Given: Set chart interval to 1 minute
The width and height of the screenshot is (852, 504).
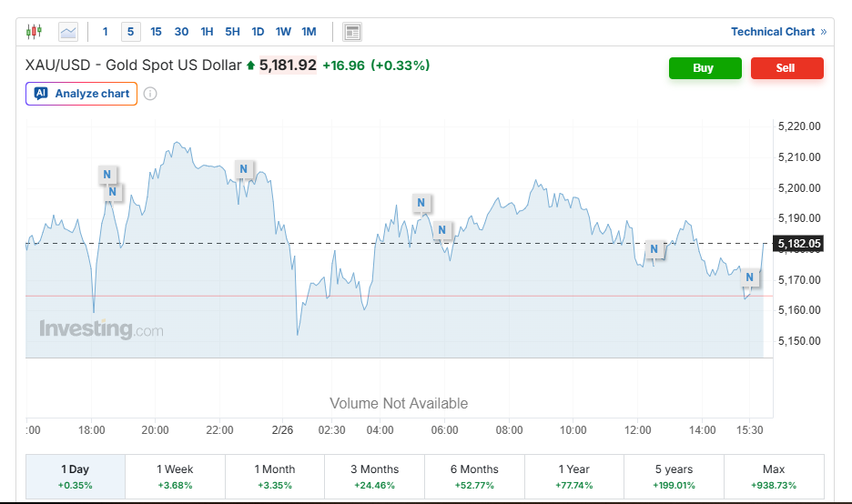Looking at the screenshot, I should click(105, 32).
